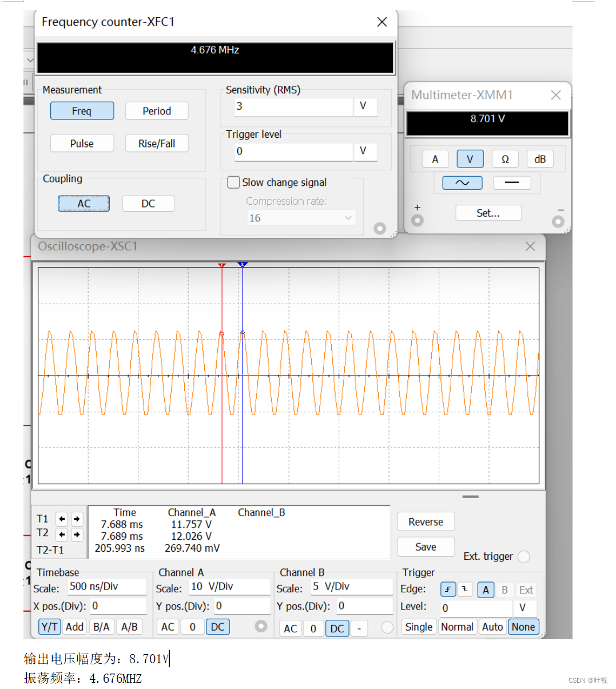Close the Frequency counter-XFC1 window

[382, 22]
